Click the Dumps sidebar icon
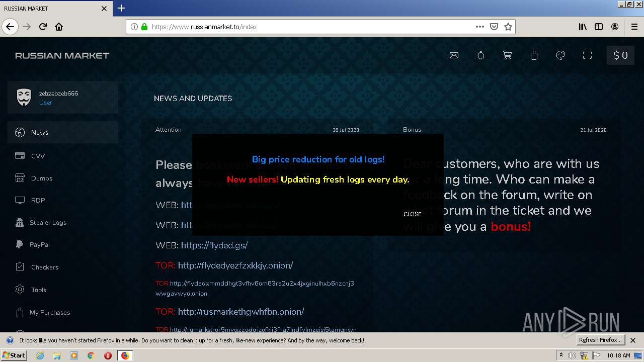The width and height of the screenshot is (644, 362). pyautogui.click(x=20, y=178)
